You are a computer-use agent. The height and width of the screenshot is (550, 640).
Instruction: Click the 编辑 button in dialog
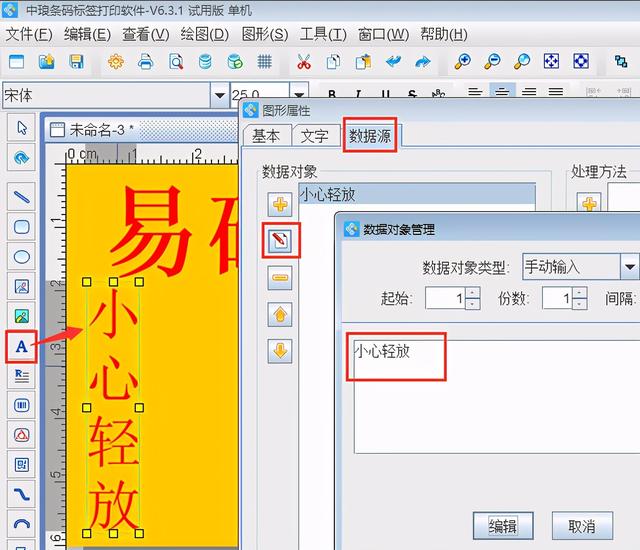click(x=503, y=526)
